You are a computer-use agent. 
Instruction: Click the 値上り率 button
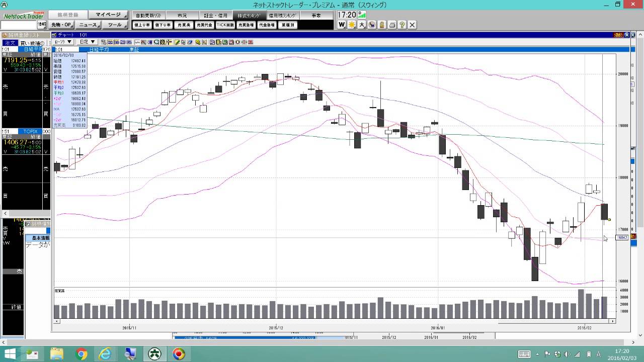[x=142, y=25]
